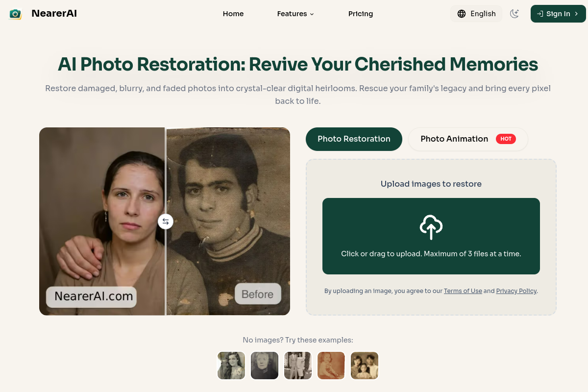Click the sign-in arrow icon
Image resolution: width=588 pixels, height=392 pixels.
(x=540, y=14)
